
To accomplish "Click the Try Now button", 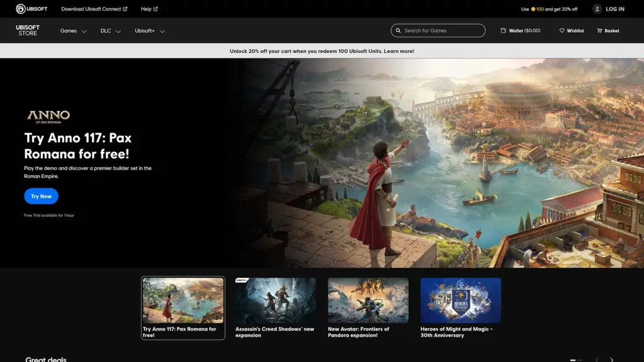I will point(41,196).
